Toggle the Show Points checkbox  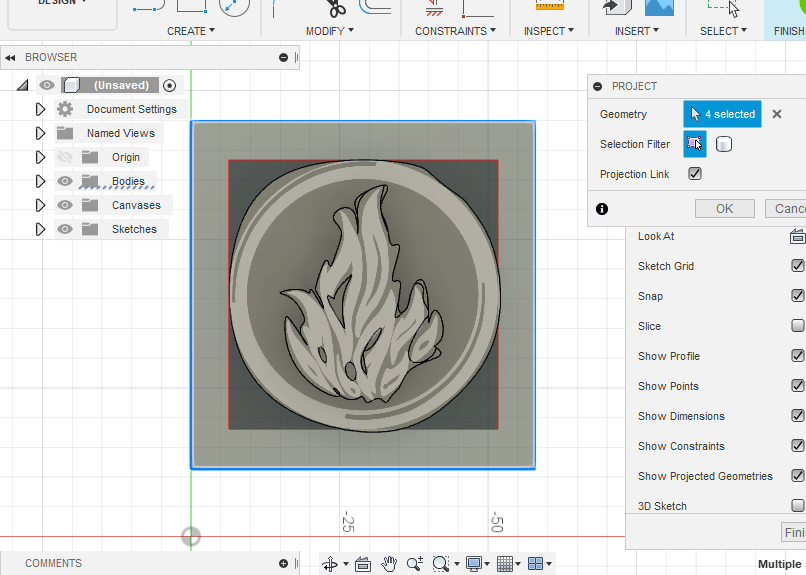pos(797,385)
